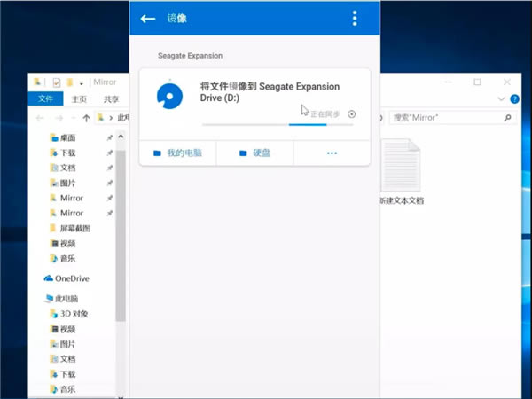Viewport: 532px width, 399px height.
Task: Stop syncing with the circular stop icon
Action: tap(352, 114)
